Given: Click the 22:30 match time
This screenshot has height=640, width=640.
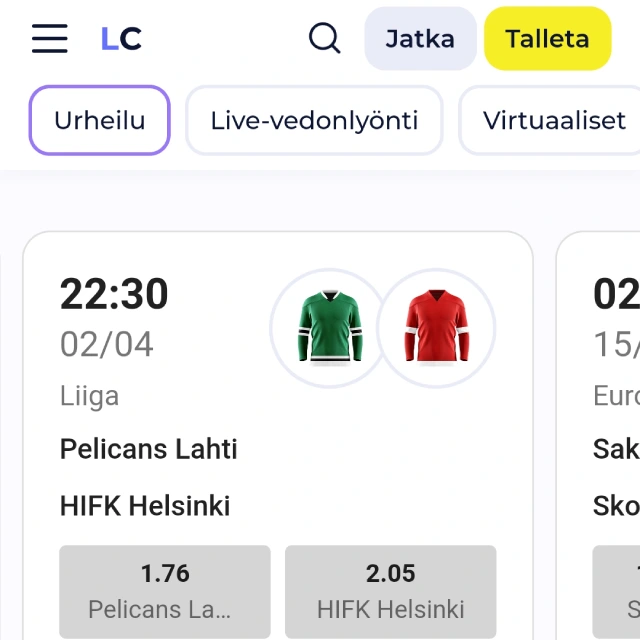Looking at the screenshot, I should [114, 293].
